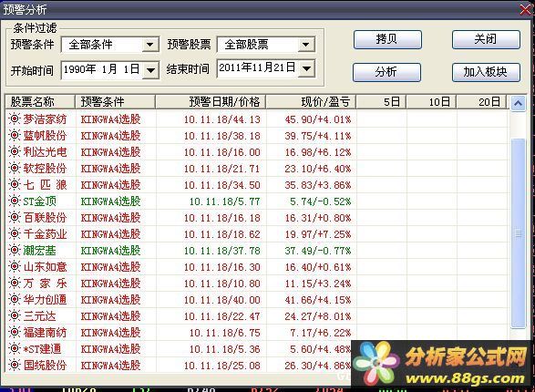Image resolution: width=535 pixels, height=392 pixels.
Task: Click the 拷贝 button
Action: click(387, 39)
